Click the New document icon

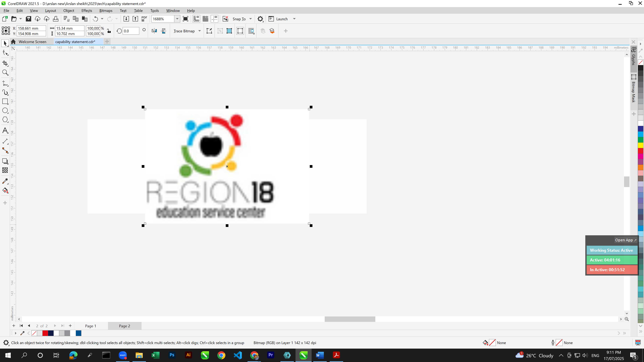coord(5,19)
